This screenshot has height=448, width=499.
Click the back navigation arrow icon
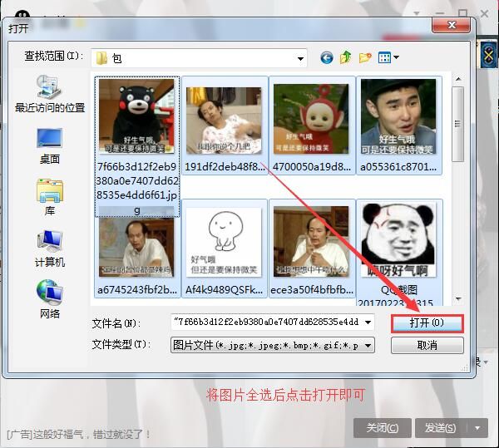tap(326, 57)
